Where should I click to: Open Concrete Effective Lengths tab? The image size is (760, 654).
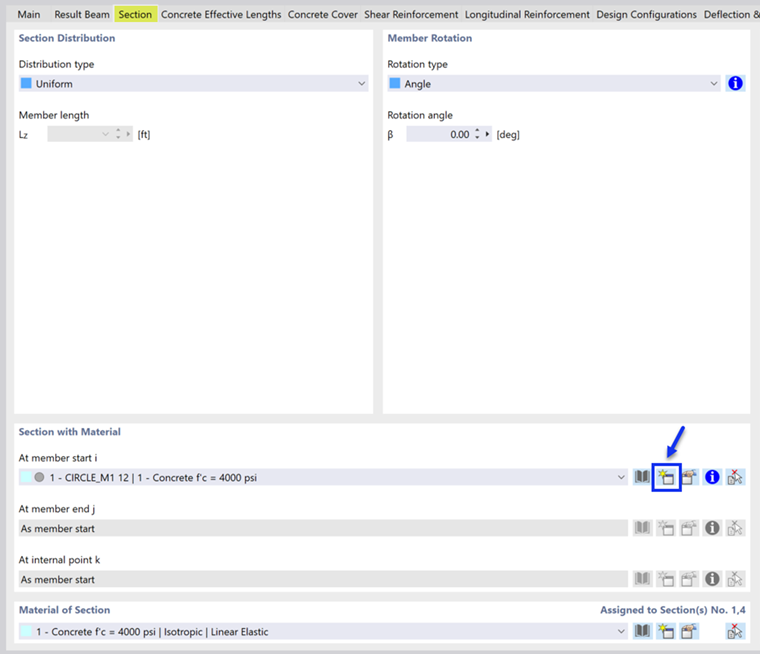click(x=221, y=14)
